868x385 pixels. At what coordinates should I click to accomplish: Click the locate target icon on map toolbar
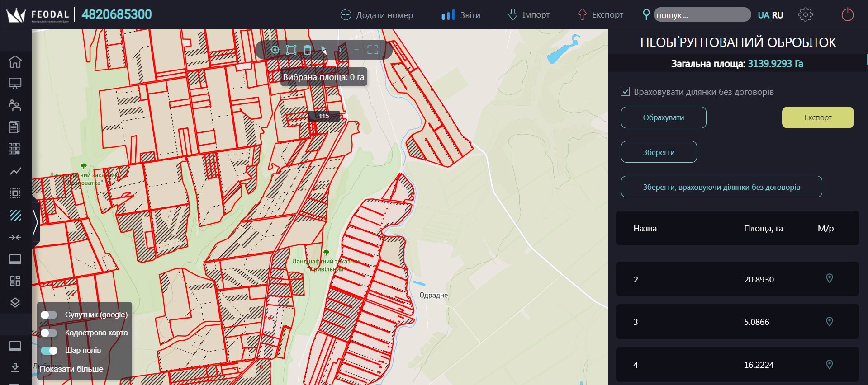[x=275, y=50]
